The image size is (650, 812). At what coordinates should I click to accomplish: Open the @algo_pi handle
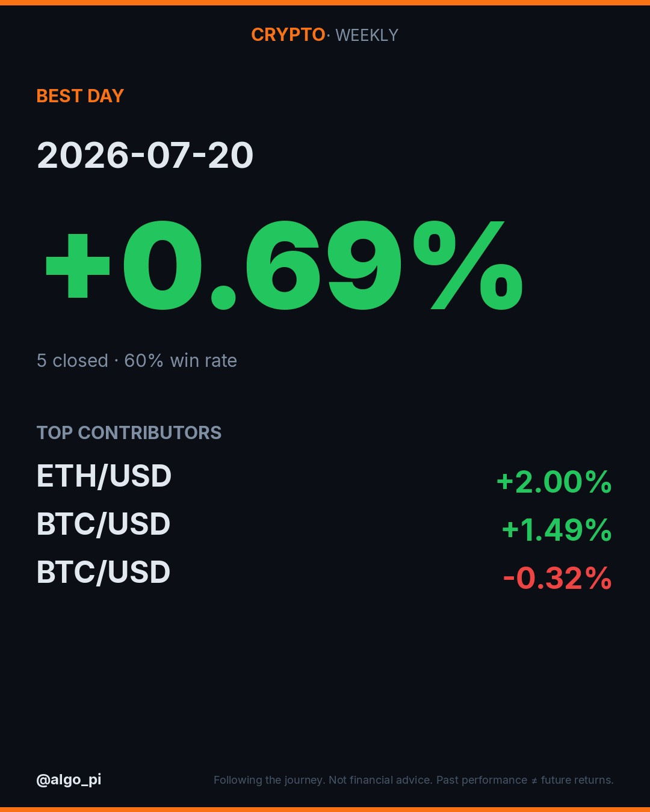(69, 780)
